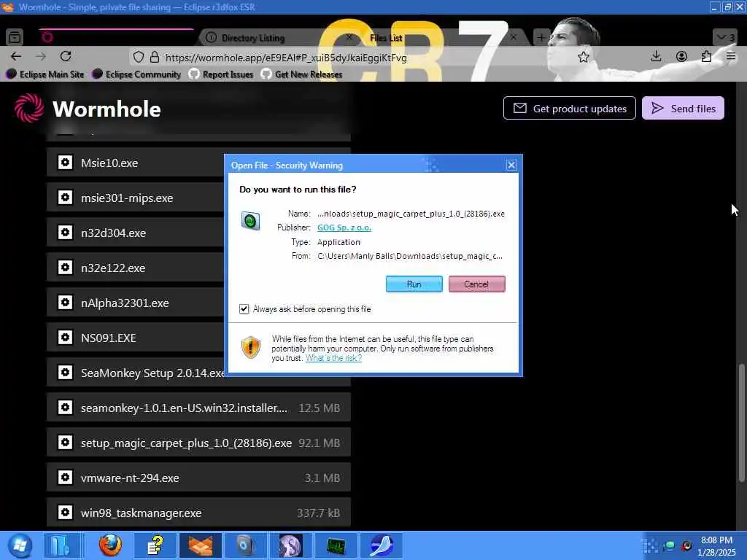Launch Firefox from the taskbar
The width and height of the screenshot is (747, 560).
[110, 545]
